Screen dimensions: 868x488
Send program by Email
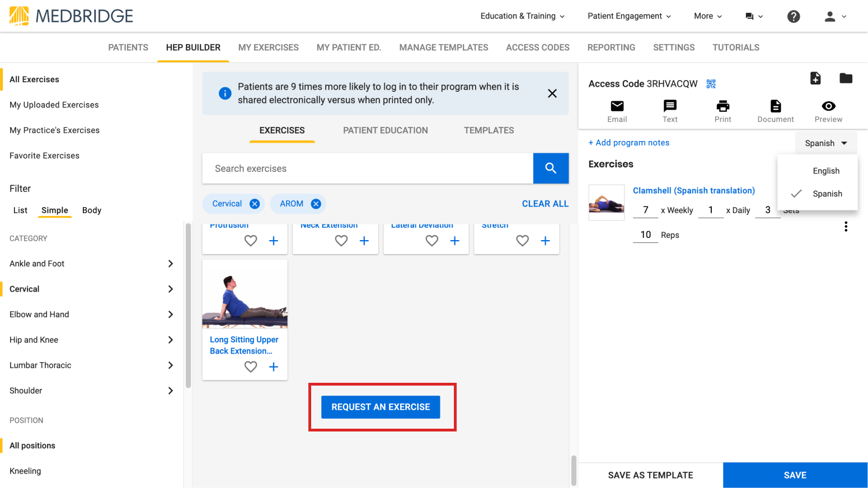[x=617, y=111]
